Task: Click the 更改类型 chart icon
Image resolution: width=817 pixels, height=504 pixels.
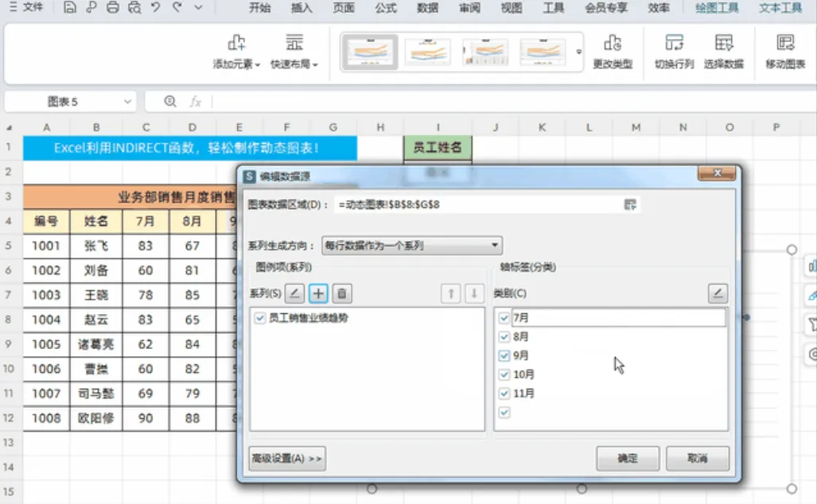Action: pyautogui.click(x=613, y=52)
